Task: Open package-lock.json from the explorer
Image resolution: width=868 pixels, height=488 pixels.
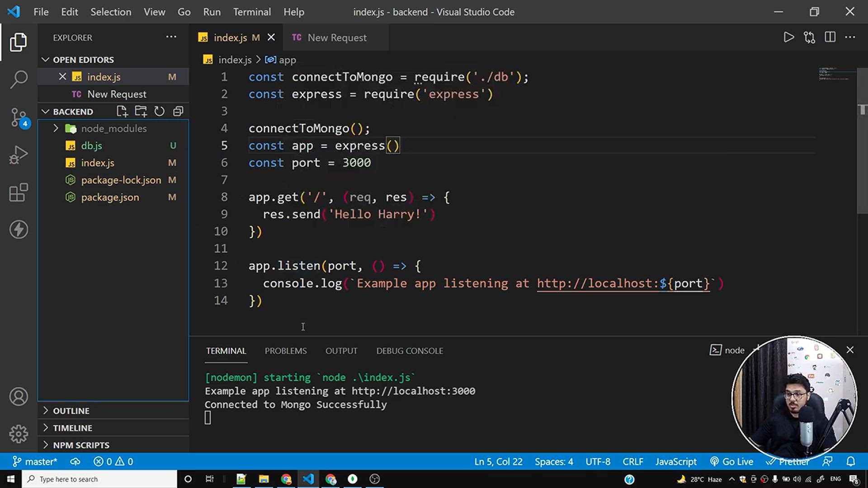Action: [x=113, y=180]
